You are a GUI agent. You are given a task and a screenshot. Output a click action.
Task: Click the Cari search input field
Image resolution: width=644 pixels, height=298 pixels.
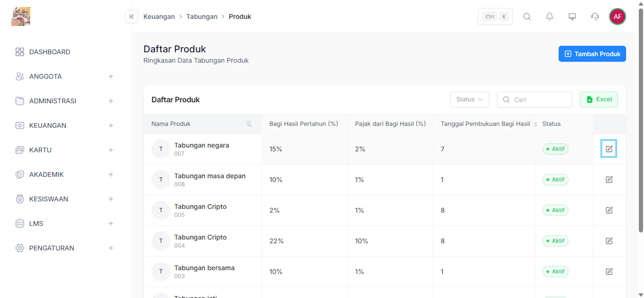534,99
